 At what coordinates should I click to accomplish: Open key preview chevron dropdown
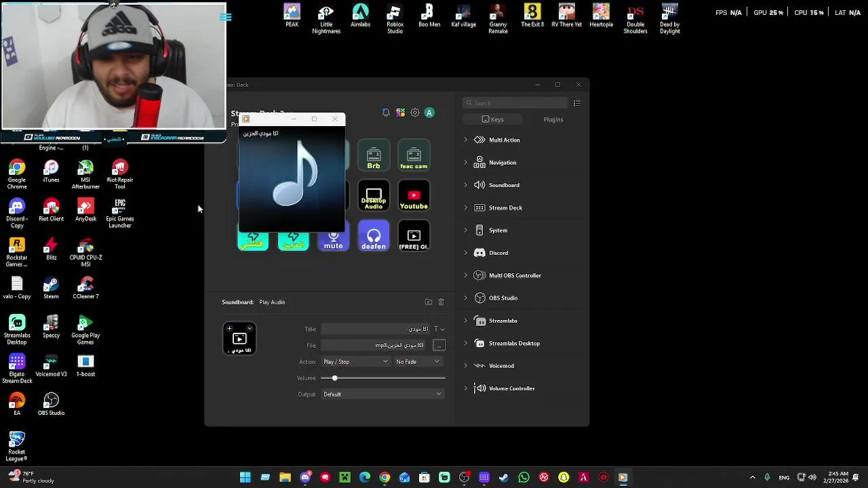pyautogui.click(x=250, y=328)
